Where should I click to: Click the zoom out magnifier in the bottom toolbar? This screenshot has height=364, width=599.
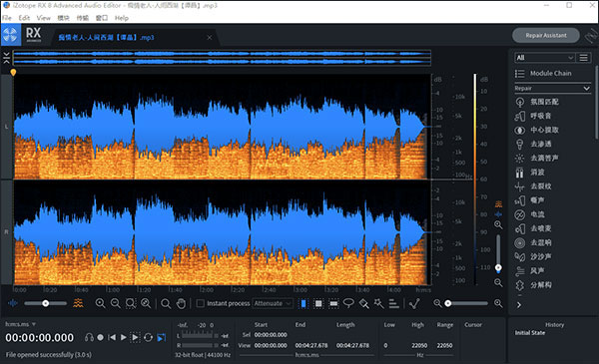pos(116,304)
